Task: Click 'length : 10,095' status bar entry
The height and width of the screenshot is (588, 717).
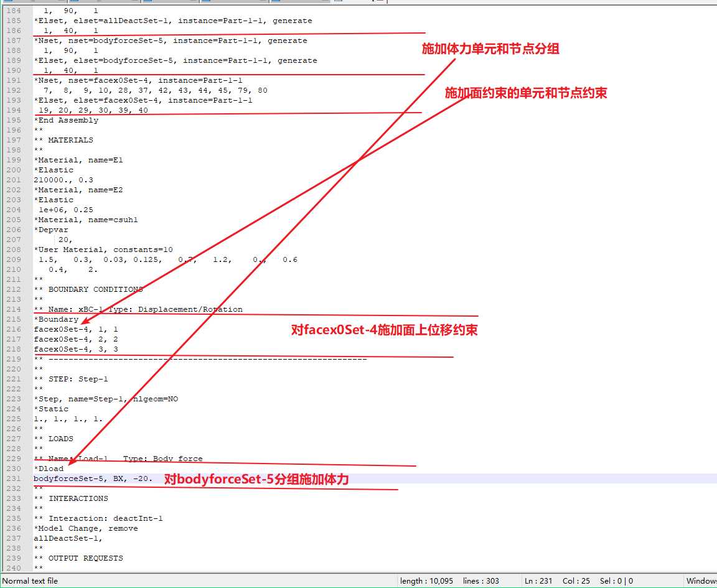Action: pos(426,581)
